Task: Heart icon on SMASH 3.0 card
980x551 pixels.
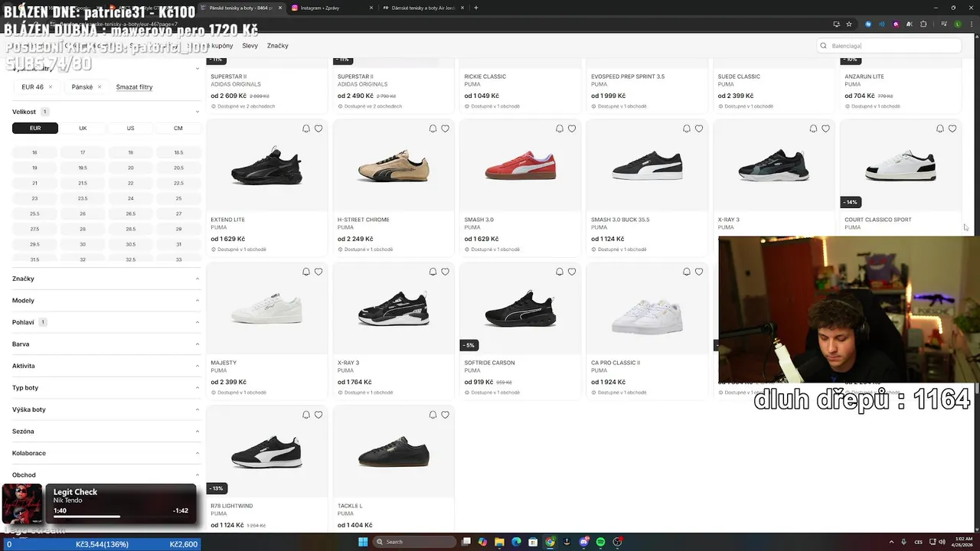Action: 572,129
